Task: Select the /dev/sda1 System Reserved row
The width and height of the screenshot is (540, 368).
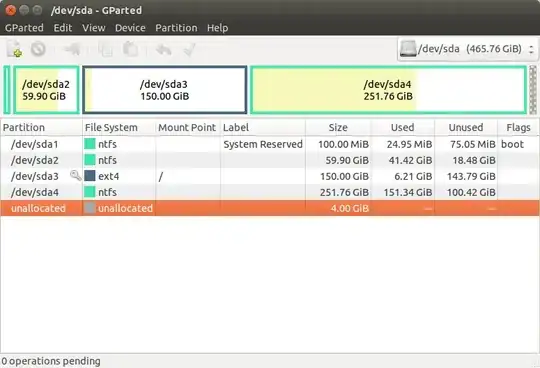Action: 270,144
